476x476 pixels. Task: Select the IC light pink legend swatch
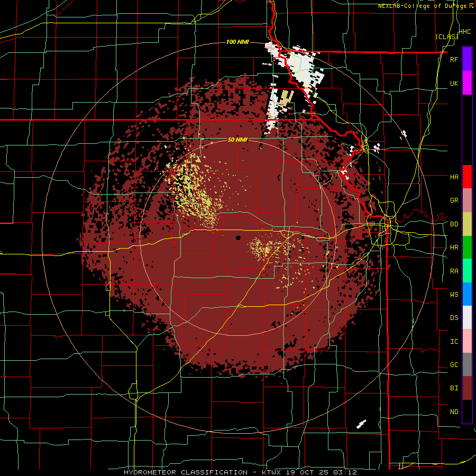pyautogui.click(x=467, y=341)
